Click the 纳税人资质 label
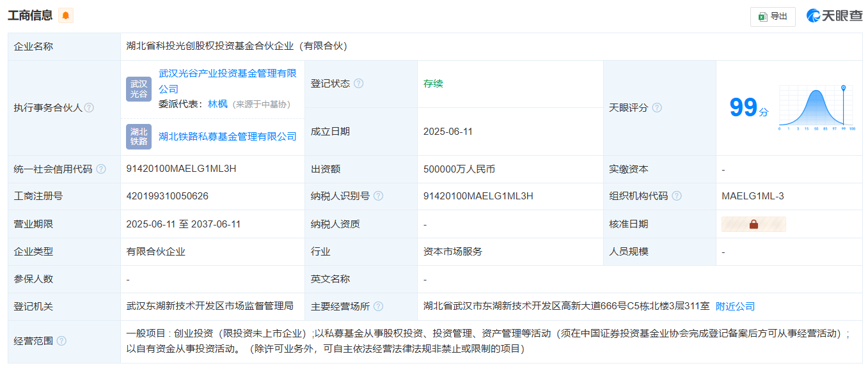This screenshot has width=868, height=368. pos(335,224)
